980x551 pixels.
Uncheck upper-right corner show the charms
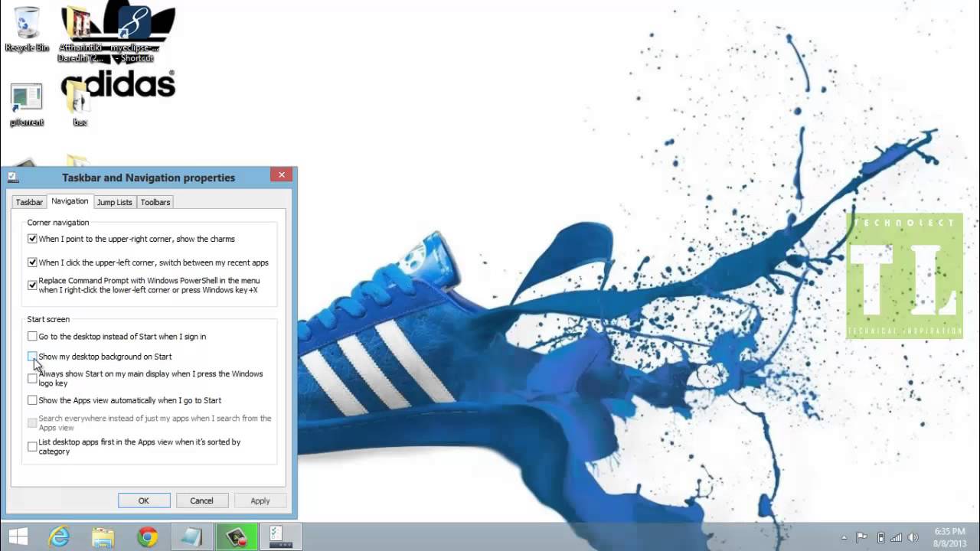pos(32,239)
